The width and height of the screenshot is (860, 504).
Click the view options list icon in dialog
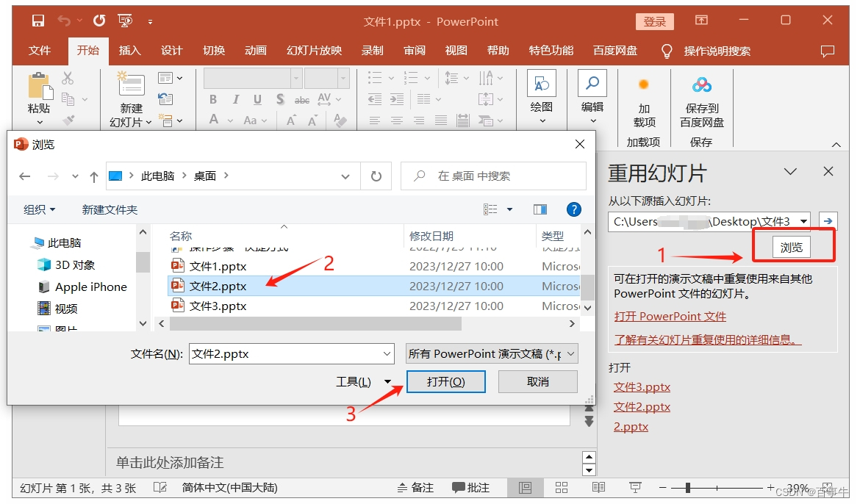pyautogui.click(x=490, y=209)
